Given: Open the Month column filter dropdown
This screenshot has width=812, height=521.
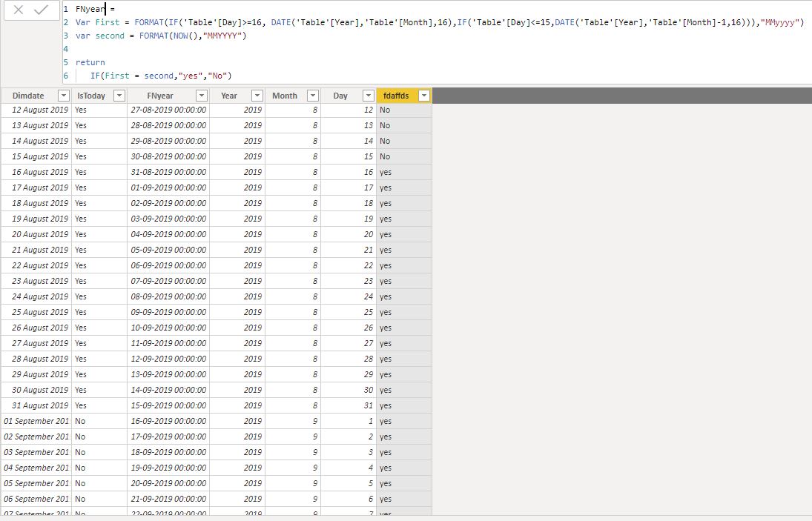Looking at the screenshot, I should tap(313, 96).
